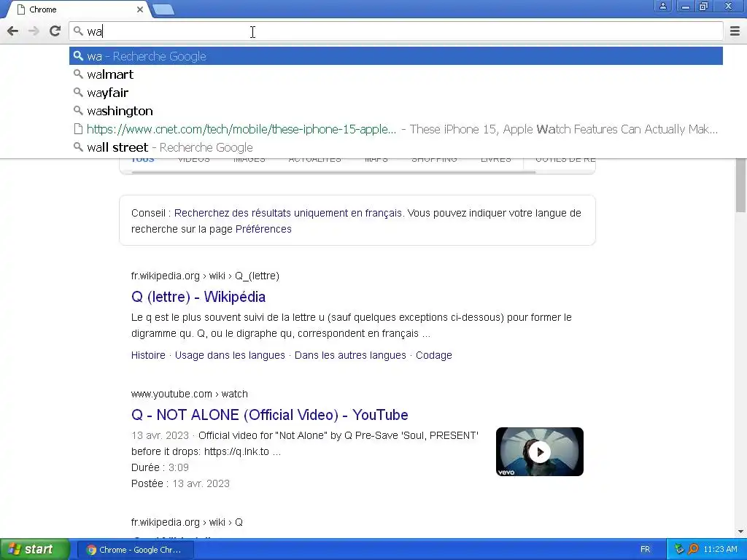The image size is (747, 560).
Task: Click the magnifier icon beside 'wayfair'
Action: (x=78, y=93)
